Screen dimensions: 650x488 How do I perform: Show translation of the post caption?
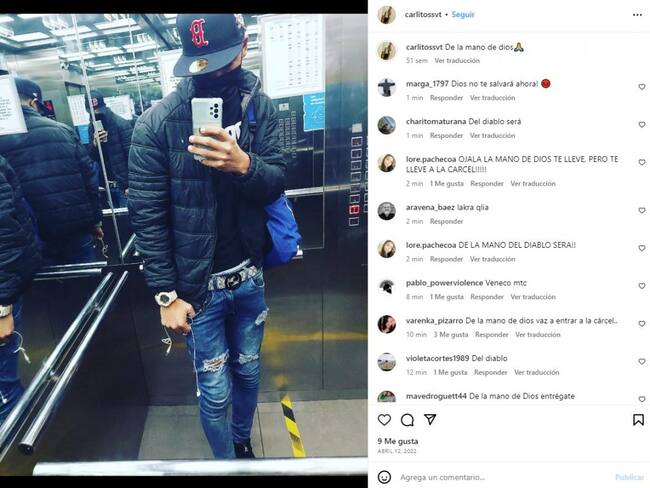point(457,61)
